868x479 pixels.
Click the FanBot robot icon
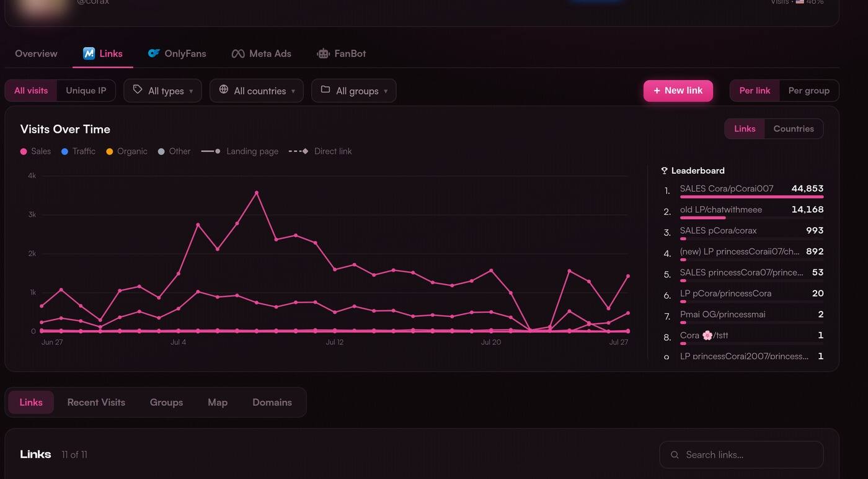coord(323,53)
